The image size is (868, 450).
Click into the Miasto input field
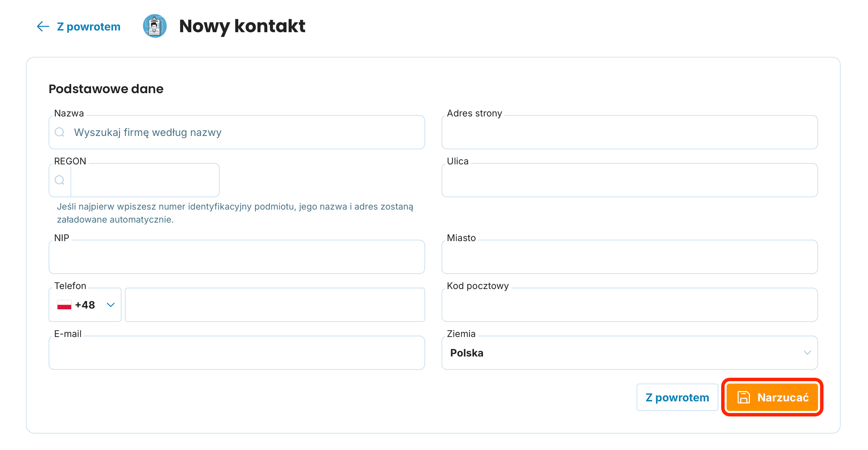630,257
